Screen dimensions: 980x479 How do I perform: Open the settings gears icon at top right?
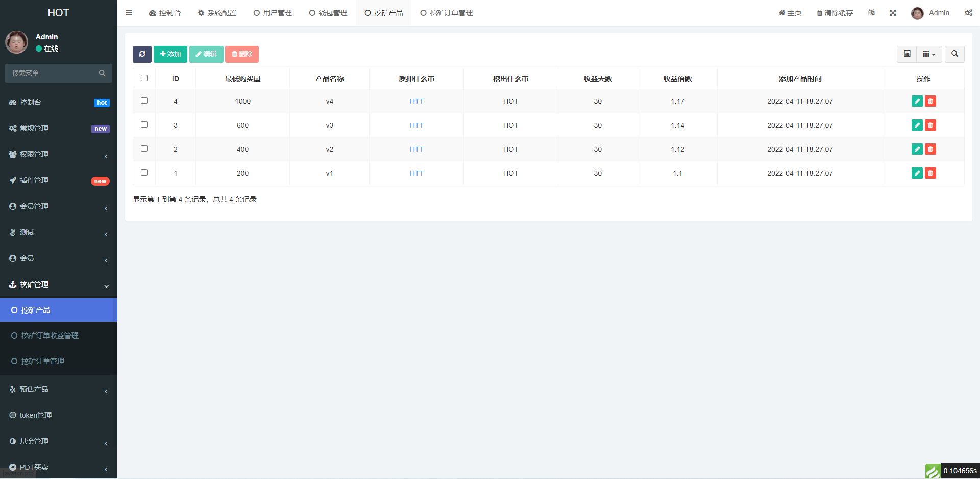(x=968, y=13)
